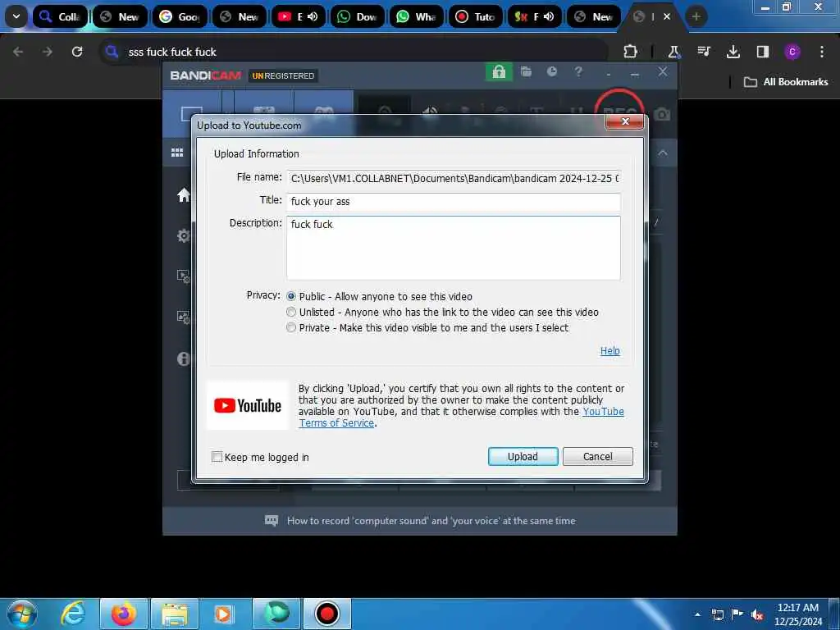This screenshot has height=630, width=840.
Task: Click the Upload button
Action: click(x=523, y=456)
